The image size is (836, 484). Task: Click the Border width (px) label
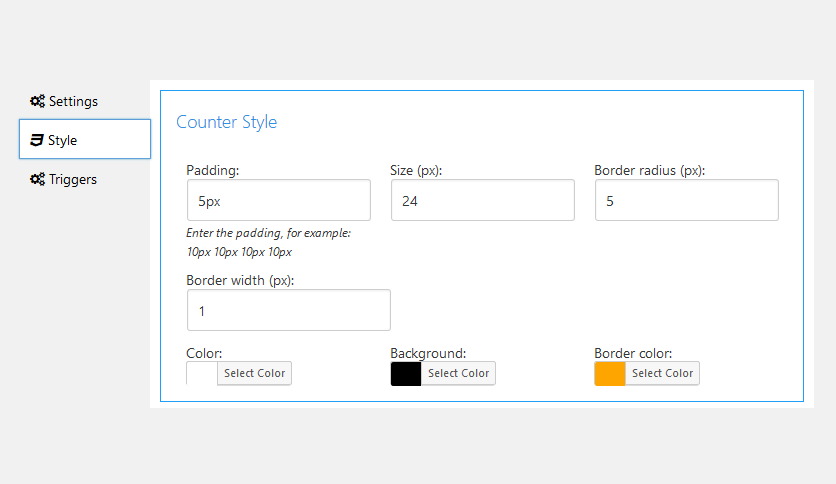click(240, 280)
